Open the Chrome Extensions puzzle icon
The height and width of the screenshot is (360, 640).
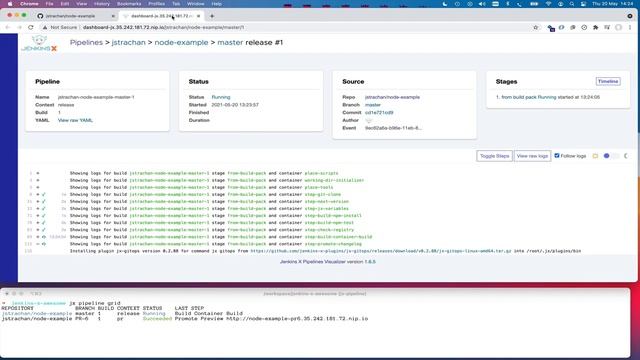coord(596,27)
